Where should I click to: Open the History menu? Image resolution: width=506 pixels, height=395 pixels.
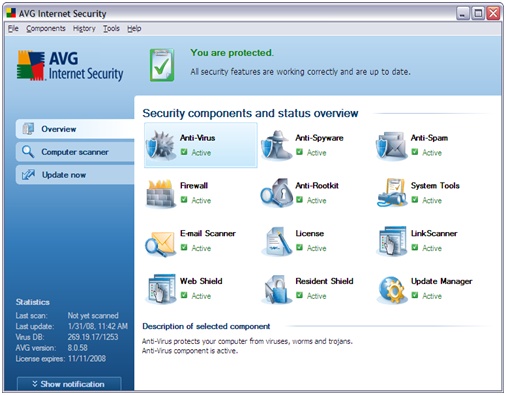84,29
